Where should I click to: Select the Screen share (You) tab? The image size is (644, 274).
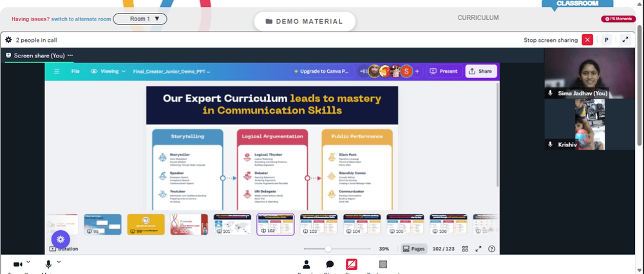[x=39, y=55]
